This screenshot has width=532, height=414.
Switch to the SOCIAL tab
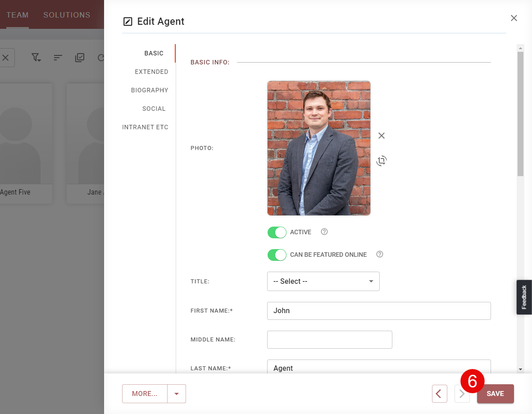pos(154,109)
